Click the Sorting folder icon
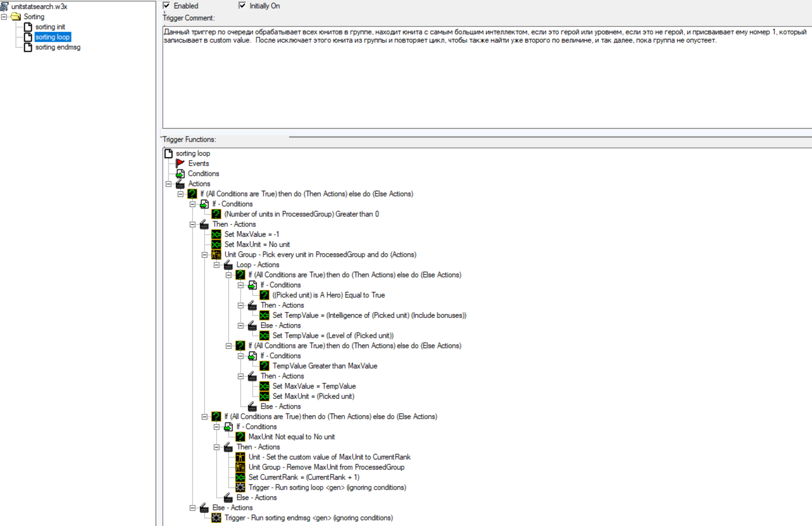Image resolution: width=812 pixels, height=526 pixels. click(x=16, y=16)
